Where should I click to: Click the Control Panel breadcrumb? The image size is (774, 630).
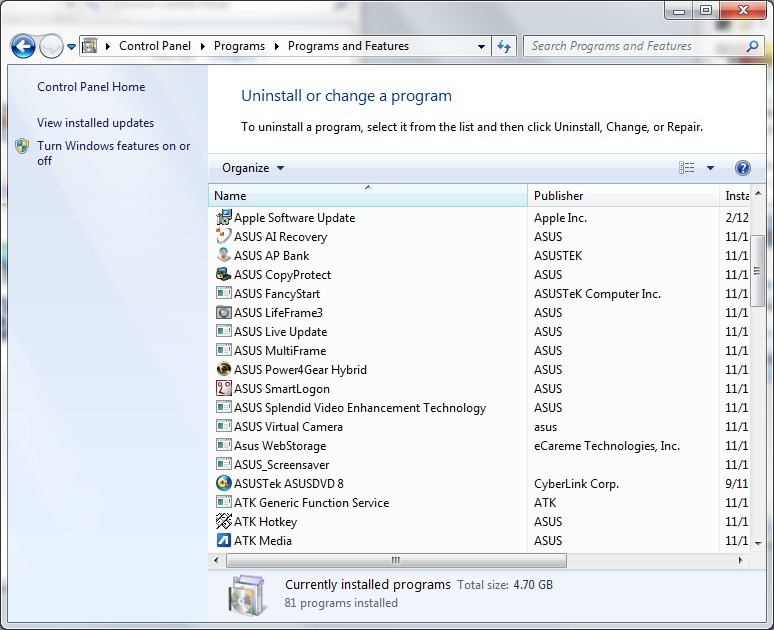[x=155, y=46]
